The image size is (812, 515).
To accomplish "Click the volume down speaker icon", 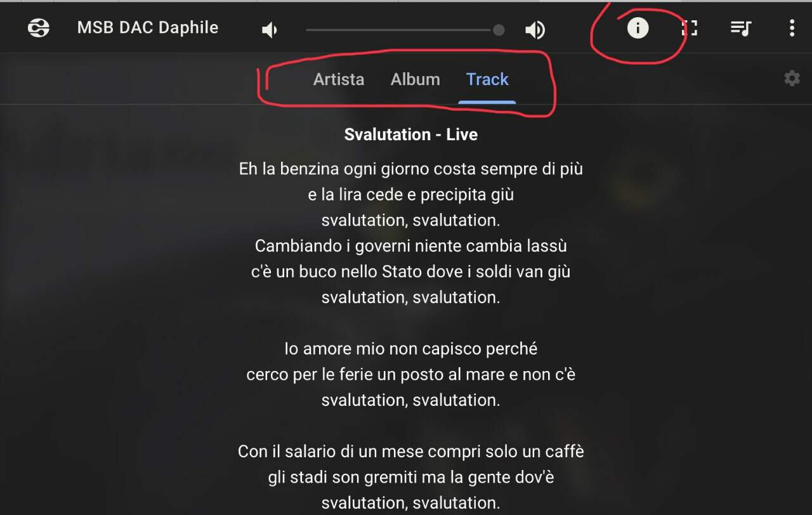I will click(270, 30).
